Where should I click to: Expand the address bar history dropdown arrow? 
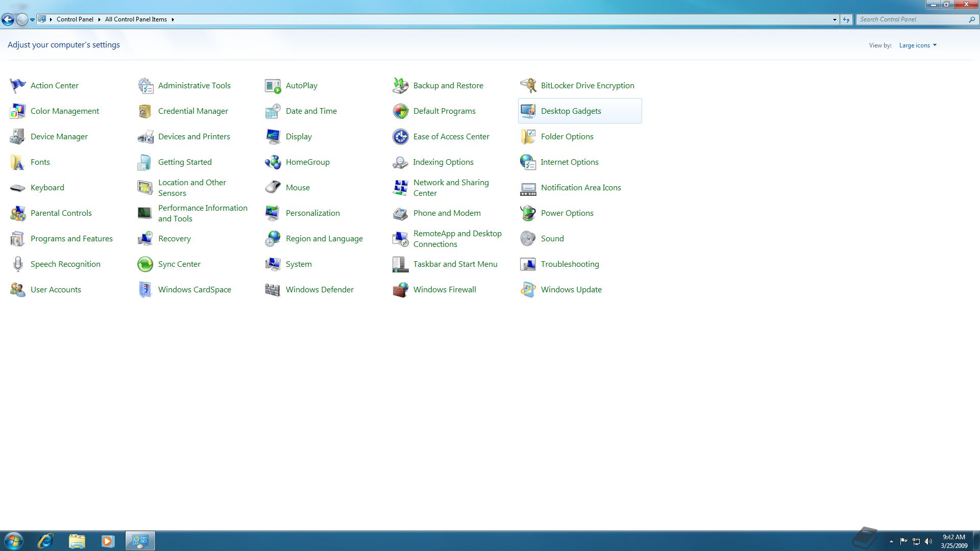(835, 19)
